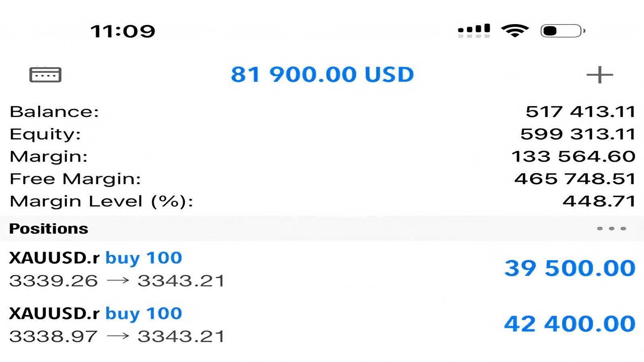Tap the cellular signal bars
644x362 pixels.
[474, 31]
